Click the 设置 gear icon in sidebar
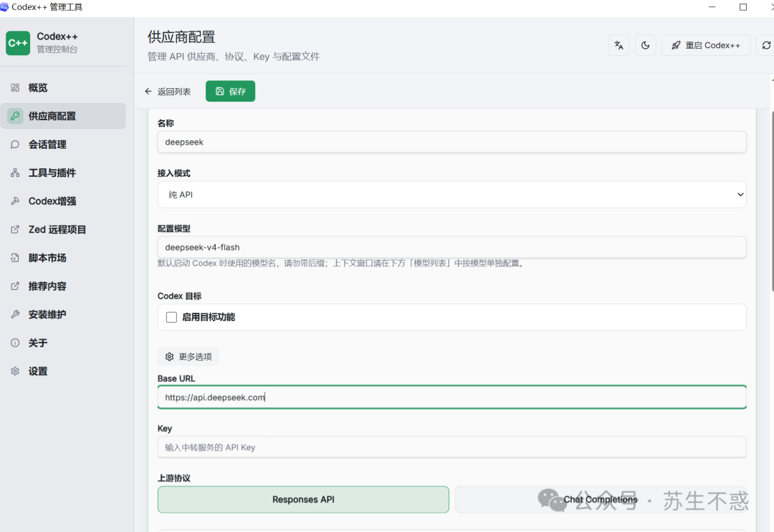The height and width of the screenshot is (532, 774). [x=15, y=372]
